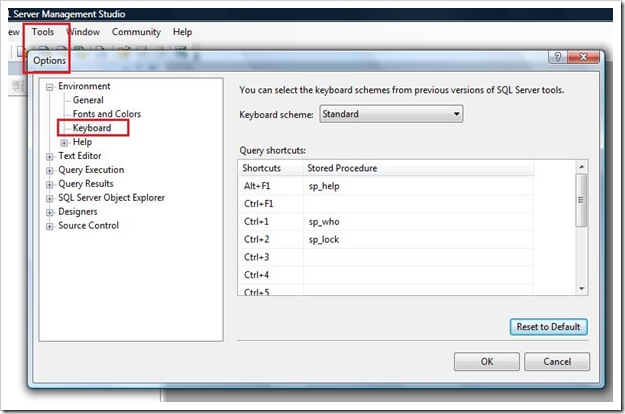Open the Help menu

click(x=182, y=32)
